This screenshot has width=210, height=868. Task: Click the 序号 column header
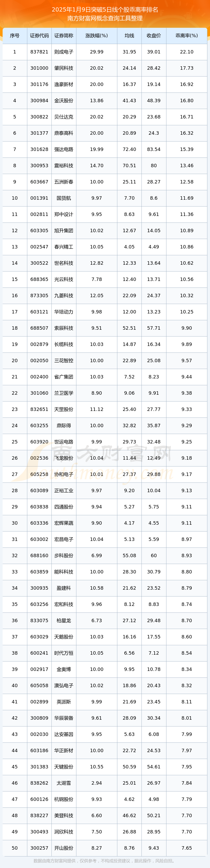14,36
